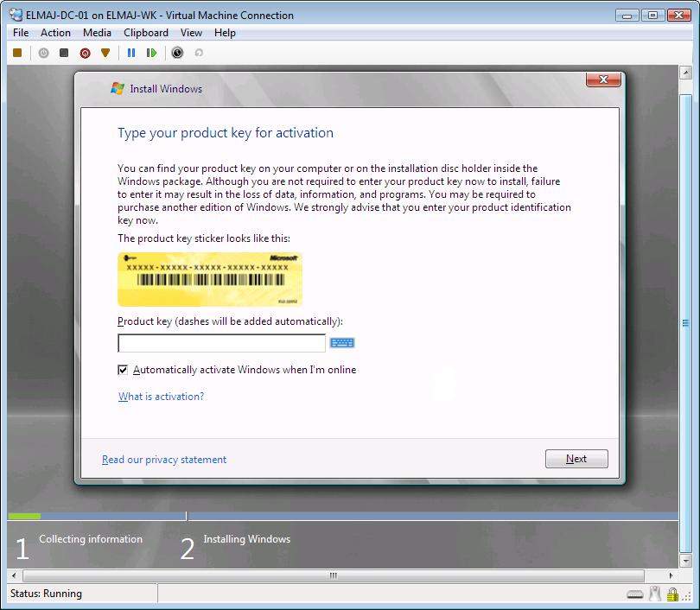Open the Media menu
The width and height of the screenshot is (700, 610).
pyautogui.click(x=97, y=33)
